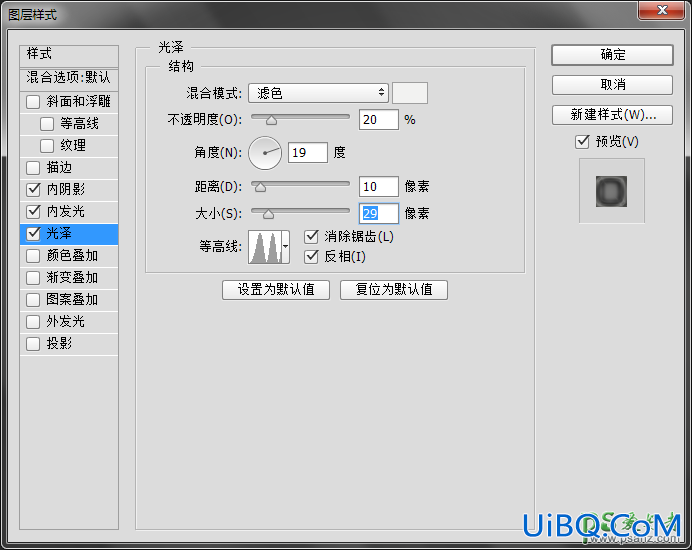Click the 复位为默认值 button

coord(394,290)
